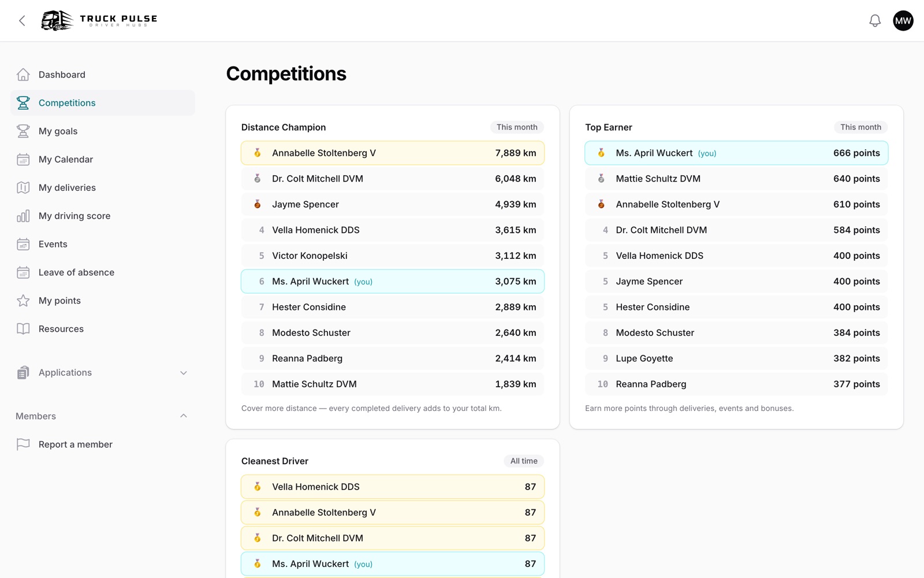Go to Dashboard
Image resolution: width=924 pixels, height=578 pixels.
pos(103,75)
